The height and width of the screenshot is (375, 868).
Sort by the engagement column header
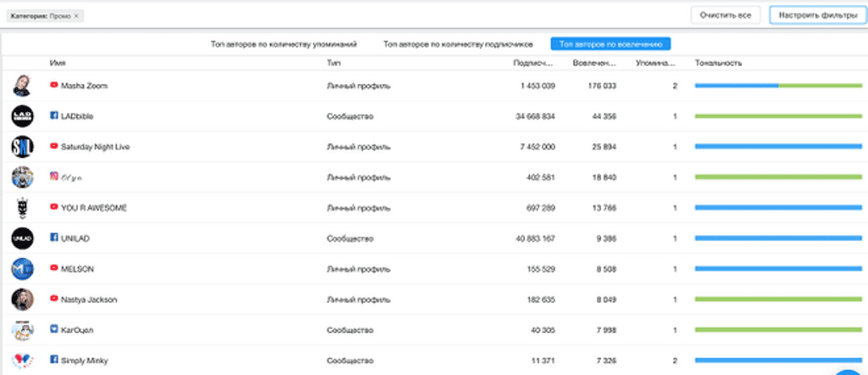click(594, 63)
